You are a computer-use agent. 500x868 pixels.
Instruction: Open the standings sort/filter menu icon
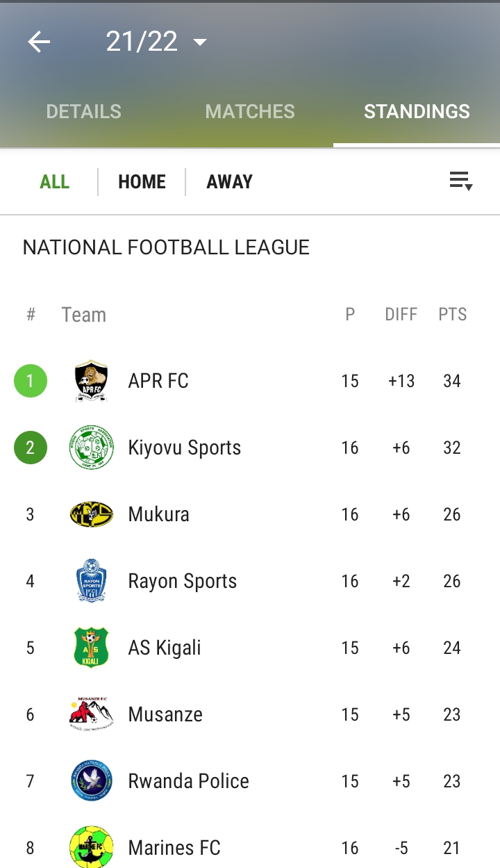(461, 181)
